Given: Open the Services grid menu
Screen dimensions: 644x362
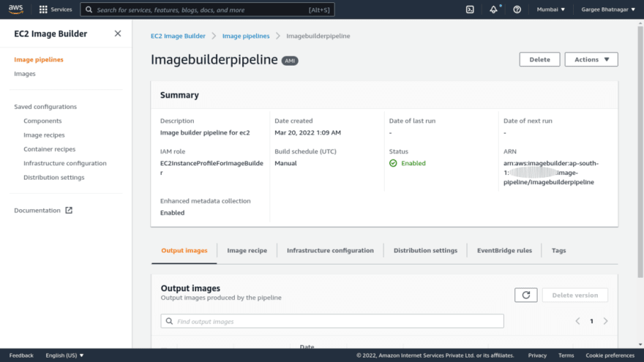Looking at the screenshot, I should pyautogui.click(x=55, y=10).
